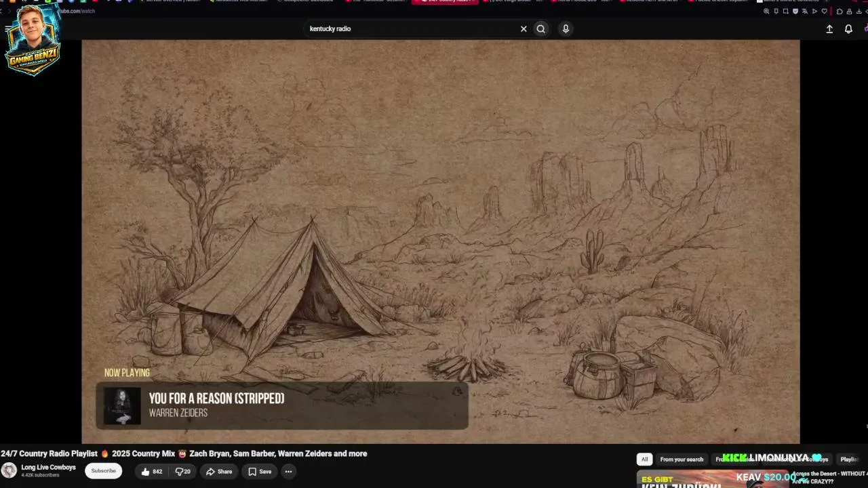Save the video to a playlist
This screenshot has width=868, height=488.
click(260, 472)
